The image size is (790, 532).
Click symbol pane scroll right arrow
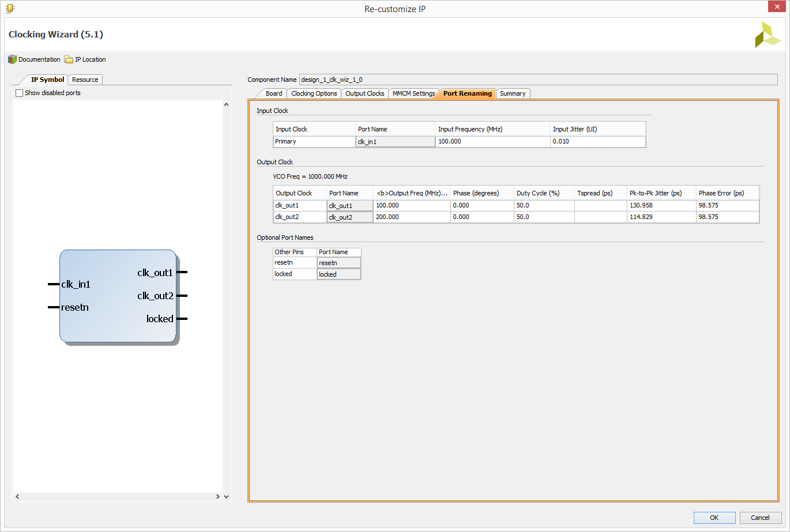(x=217, y=496)
